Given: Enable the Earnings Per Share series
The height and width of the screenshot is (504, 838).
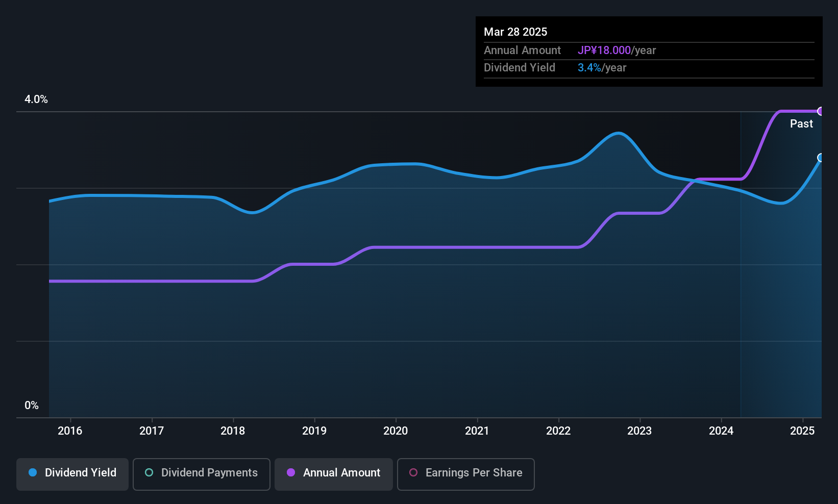Looking at the screenshot, I should point(466,474).
